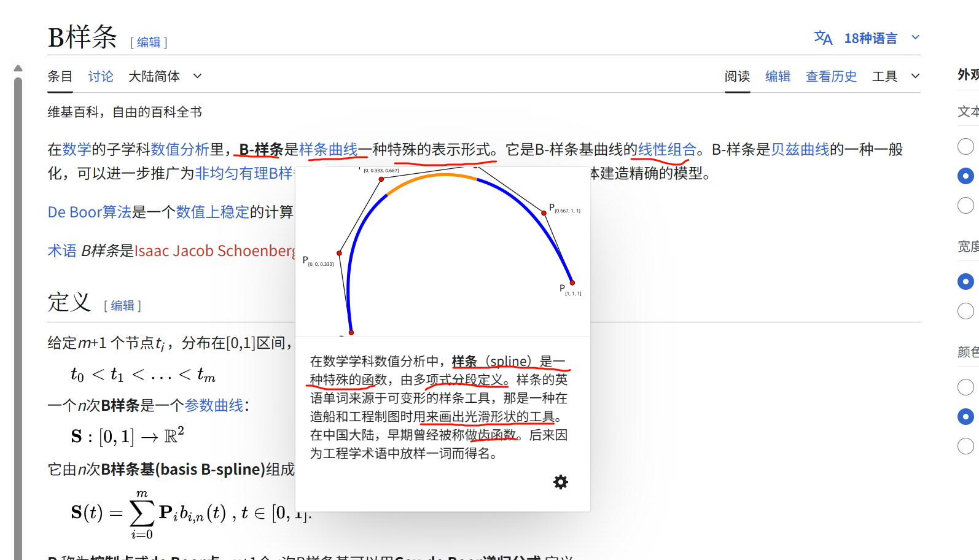Select the 编辑 tab next to 阅读

point(778,76)
